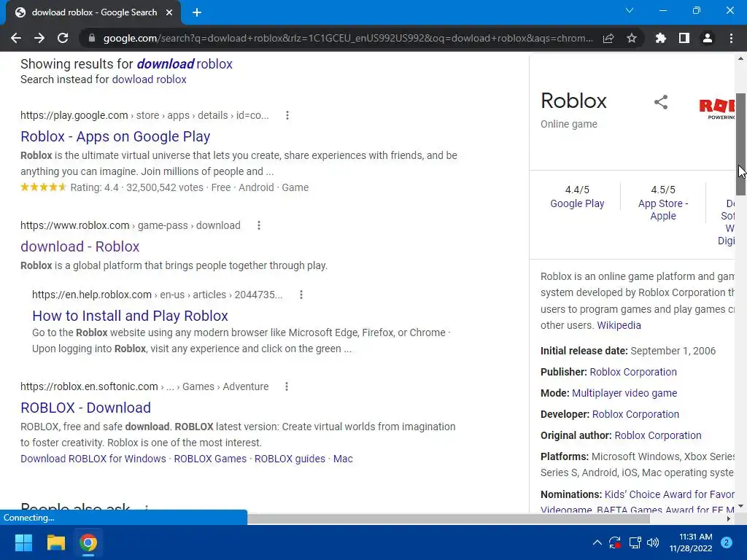The image size is (747, 560).
Task: Open the notification center badge
Action: [727, 542]
